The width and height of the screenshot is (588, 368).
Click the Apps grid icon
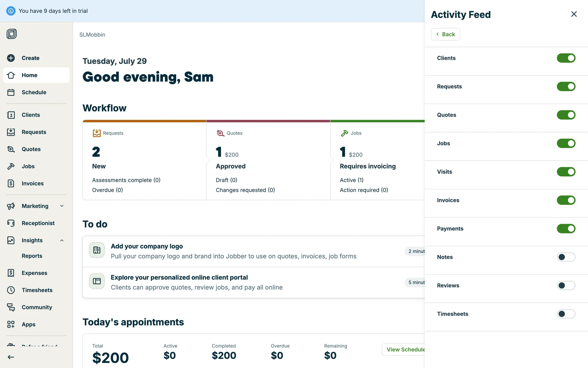tap(11, 324)
